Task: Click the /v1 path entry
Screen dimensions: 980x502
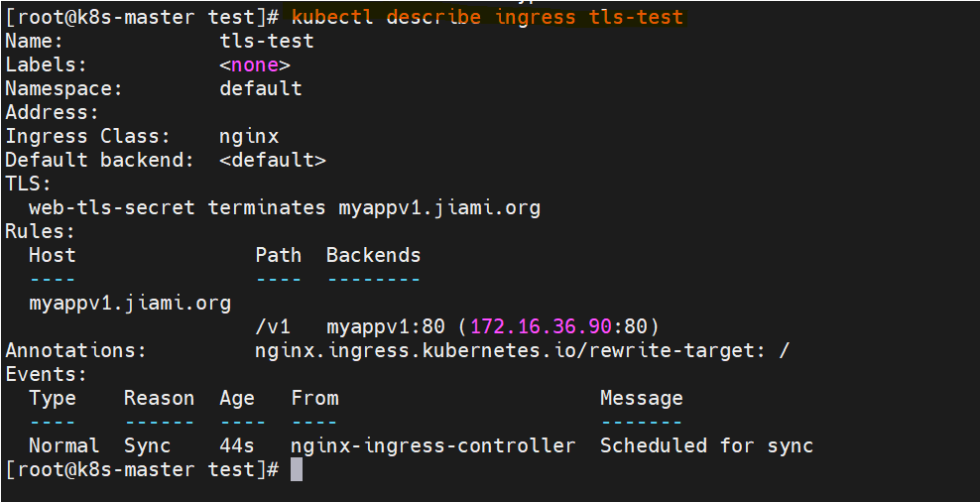Action: (273, 327)
